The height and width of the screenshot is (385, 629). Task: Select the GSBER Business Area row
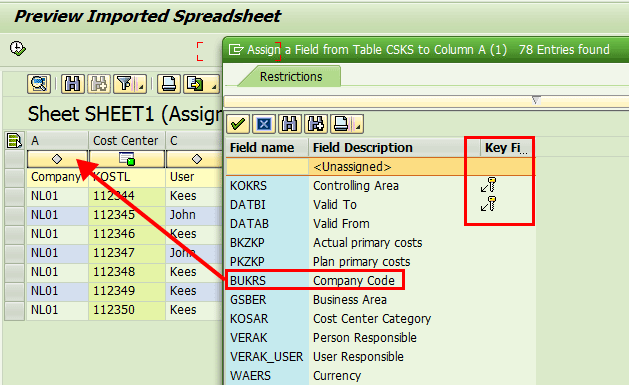pyautogui.click(x=380, y=300)
